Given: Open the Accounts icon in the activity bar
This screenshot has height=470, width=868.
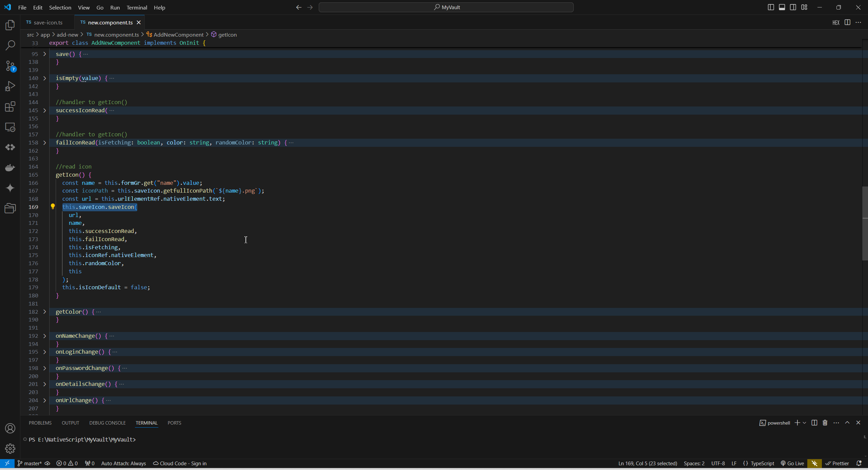Looking at the screenshot, I should (10, 428).
